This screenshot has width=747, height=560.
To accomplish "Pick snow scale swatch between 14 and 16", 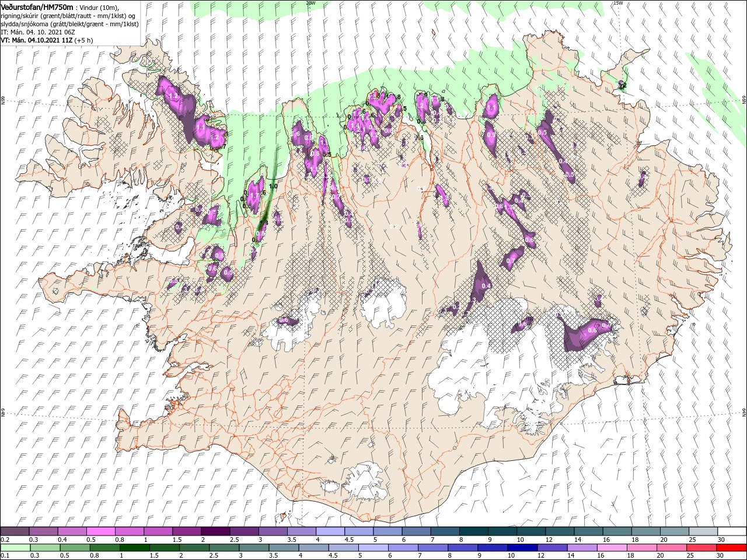I will coord(588,531).
